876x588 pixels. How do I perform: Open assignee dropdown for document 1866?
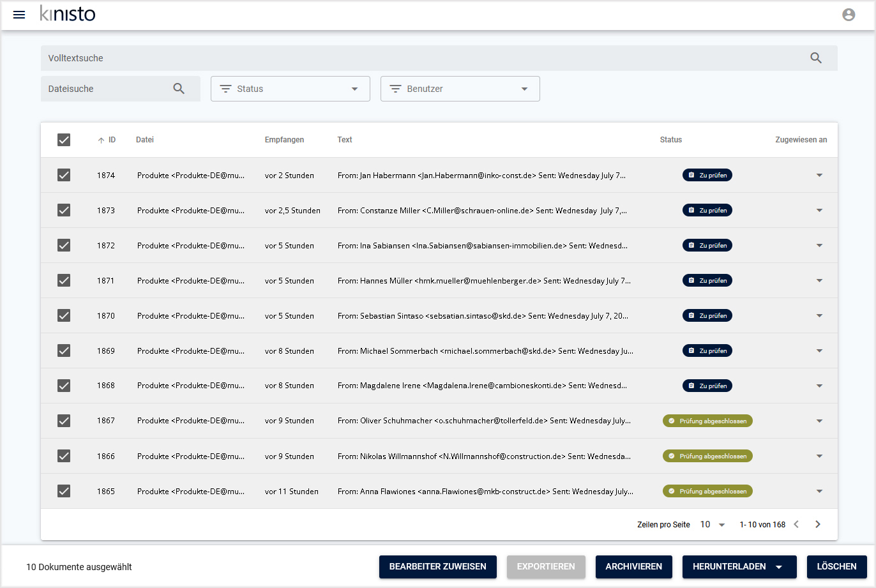point(819,456)
